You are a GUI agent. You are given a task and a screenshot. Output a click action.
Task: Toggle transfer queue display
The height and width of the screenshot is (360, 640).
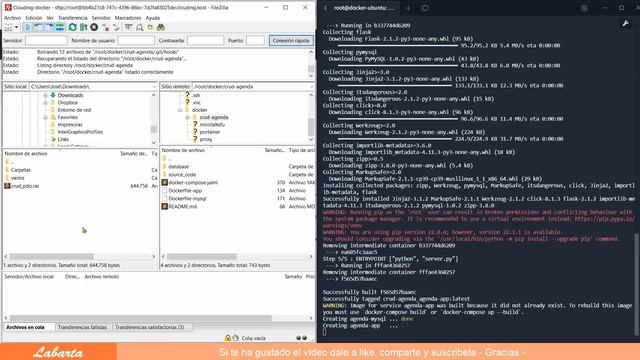pos(60,27)
